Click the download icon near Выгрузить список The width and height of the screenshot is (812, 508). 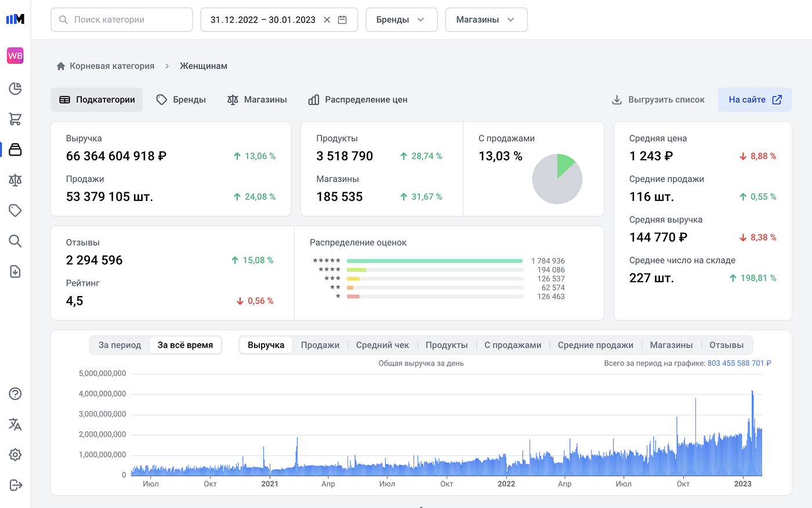617,100
